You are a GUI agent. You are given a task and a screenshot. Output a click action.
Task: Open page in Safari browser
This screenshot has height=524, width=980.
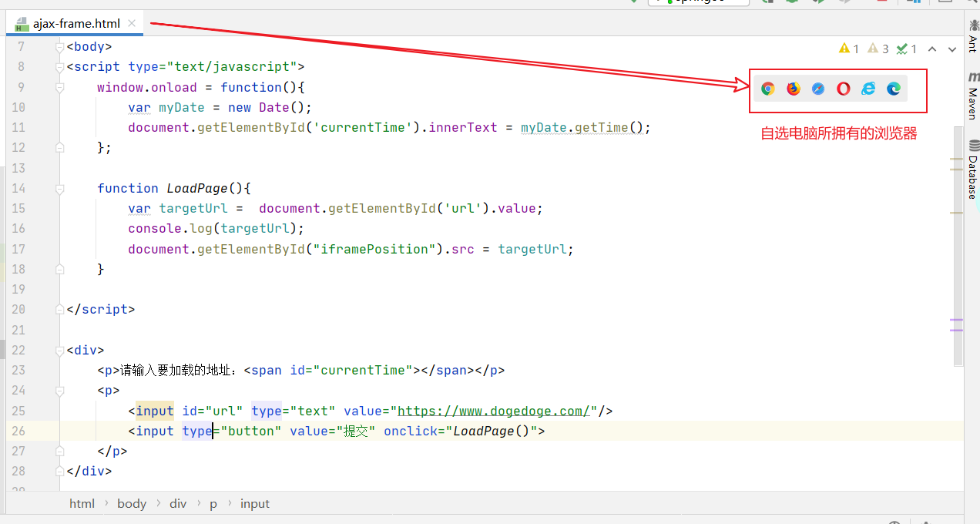coord(818,89)
